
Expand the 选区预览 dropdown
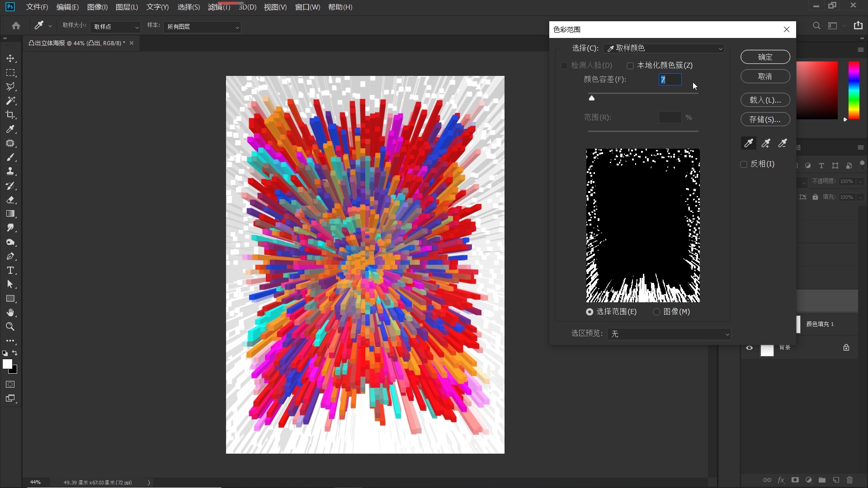(x=669, y=334)
